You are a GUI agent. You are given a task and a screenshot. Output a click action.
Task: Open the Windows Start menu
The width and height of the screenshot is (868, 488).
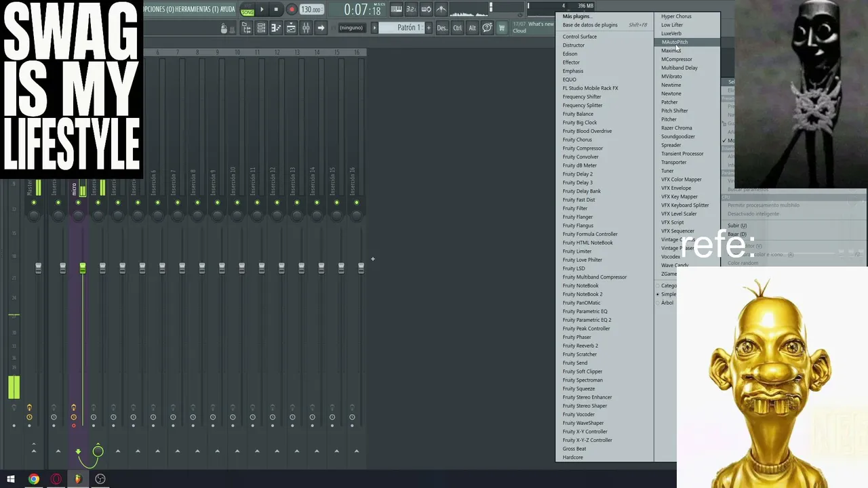coord(11,479)
